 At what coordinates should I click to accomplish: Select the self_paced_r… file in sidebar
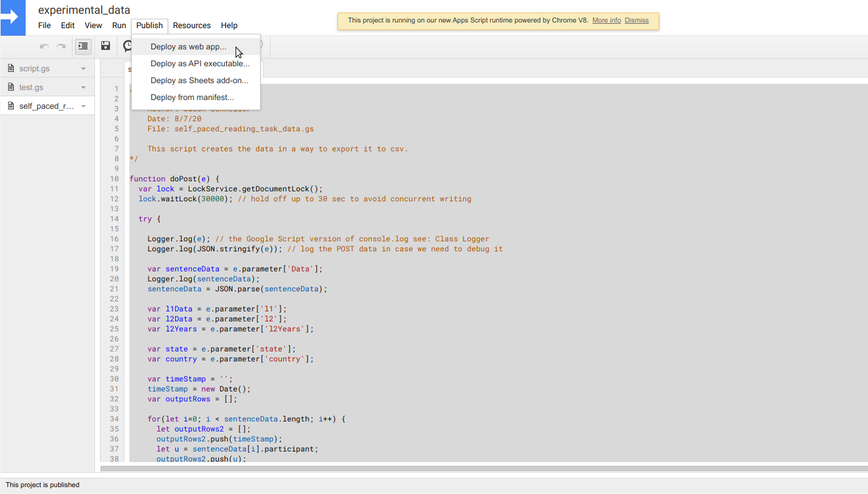tap(47, 106)
